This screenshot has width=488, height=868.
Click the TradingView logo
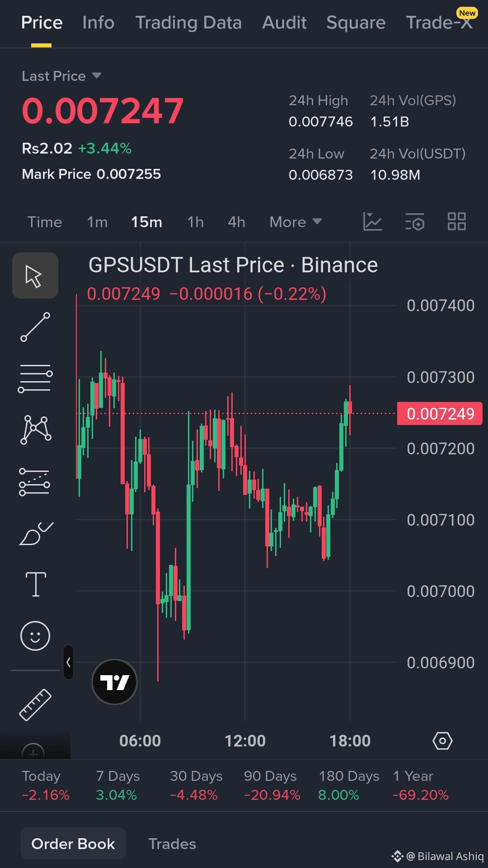(114, 682)
